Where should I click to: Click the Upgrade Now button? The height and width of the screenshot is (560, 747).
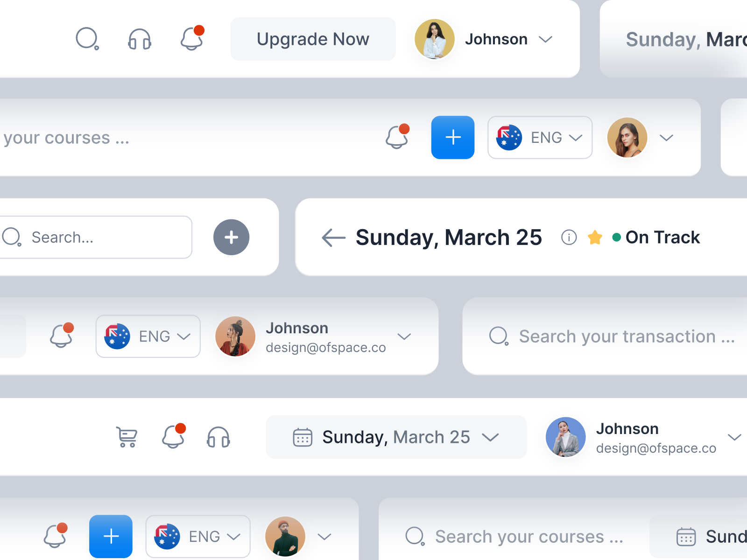pyautogui.click(x=313, y=39)
